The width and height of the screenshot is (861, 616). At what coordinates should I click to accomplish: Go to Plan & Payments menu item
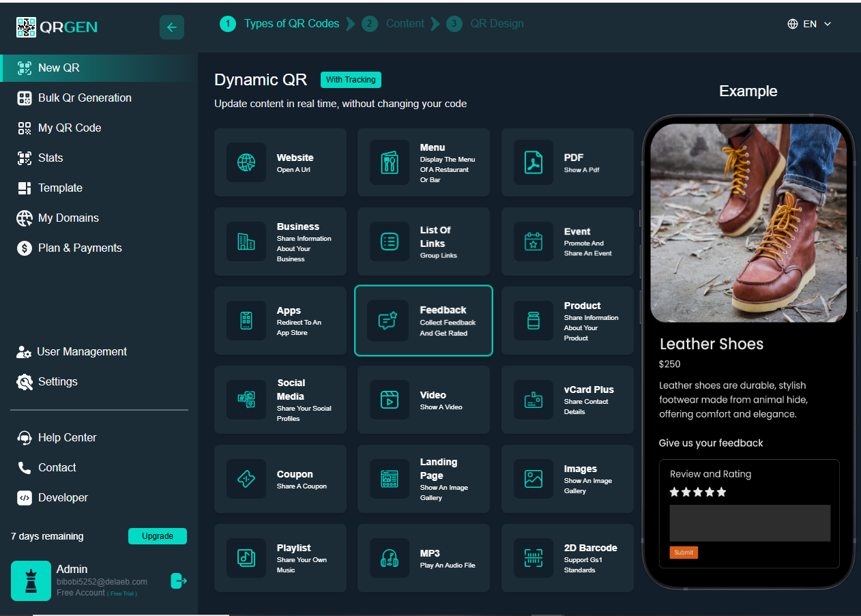80,248
